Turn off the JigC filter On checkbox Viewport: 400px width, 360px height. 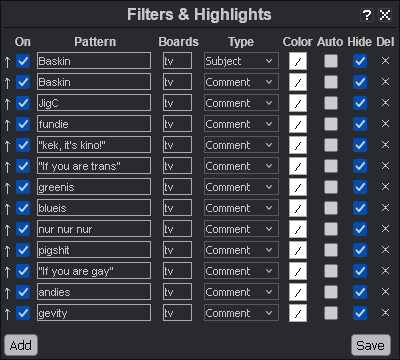point(23,103)
